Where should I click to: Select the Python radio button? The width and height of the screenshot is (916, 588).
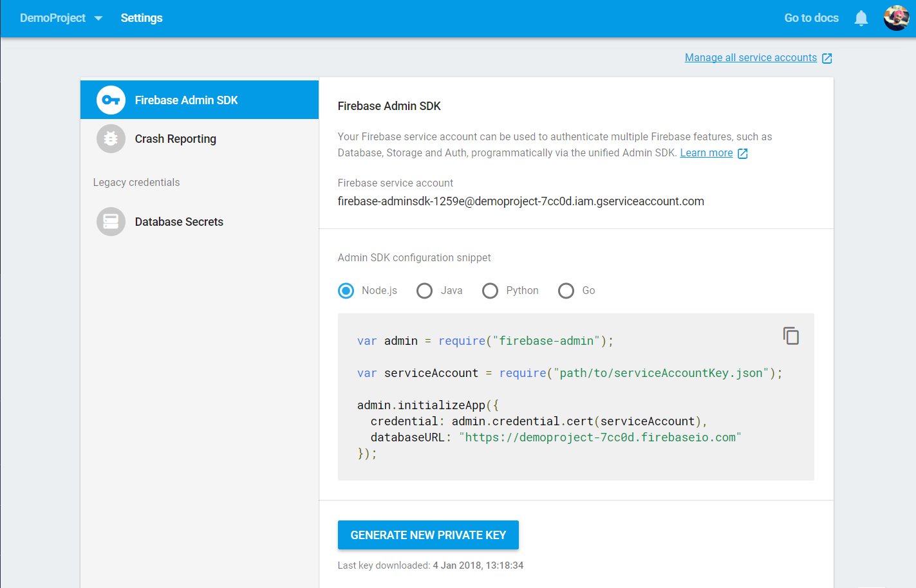[x=490, y=291]
